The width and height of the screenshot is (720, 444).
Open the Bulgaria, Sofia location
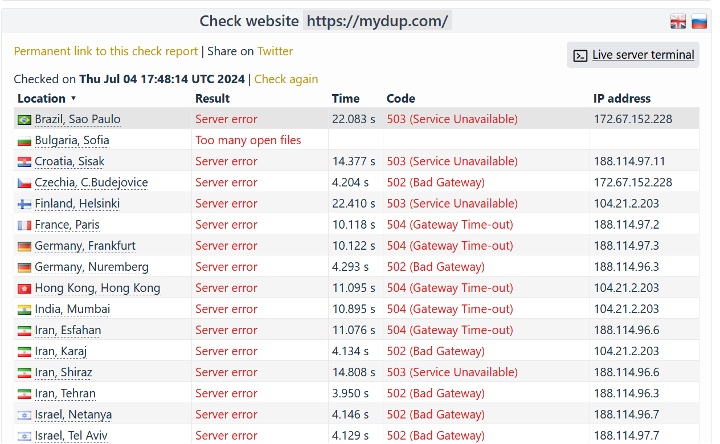[x=72, y=141]
